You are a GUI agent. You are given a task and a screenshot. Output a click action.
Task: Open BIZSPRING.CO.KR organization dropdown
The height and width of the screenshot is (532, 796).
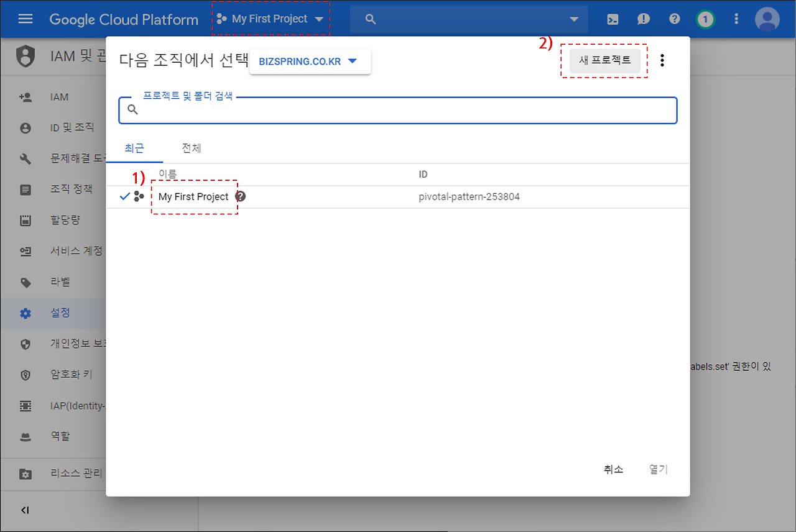(x=310, y=62)
